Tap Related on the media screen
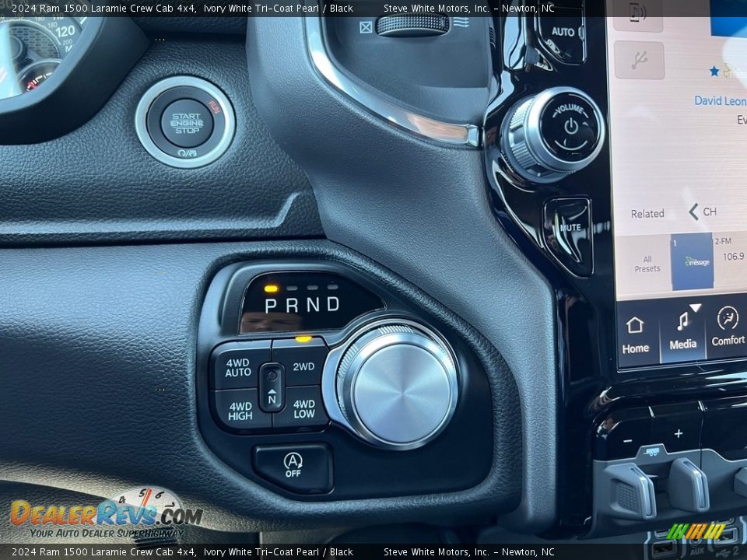Image resolution: width=747 pixels, height=560 pixels. pos(647,214)
